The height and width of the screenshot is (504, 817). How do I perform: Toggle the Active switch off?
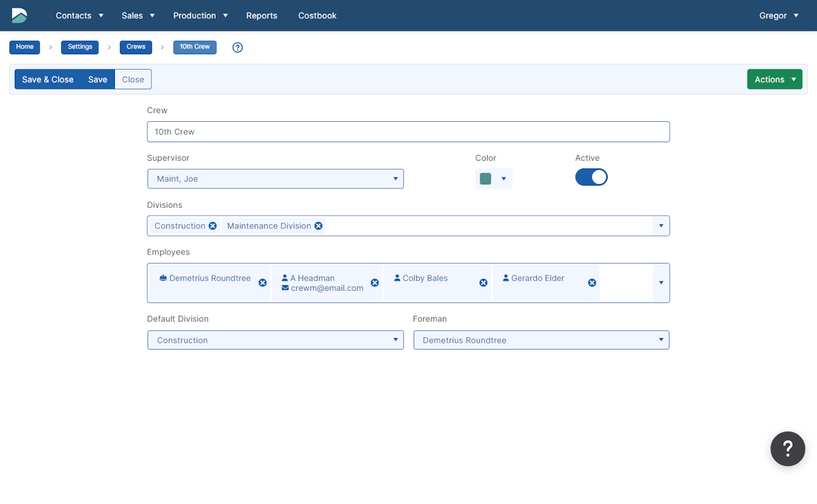click(591, 177)
